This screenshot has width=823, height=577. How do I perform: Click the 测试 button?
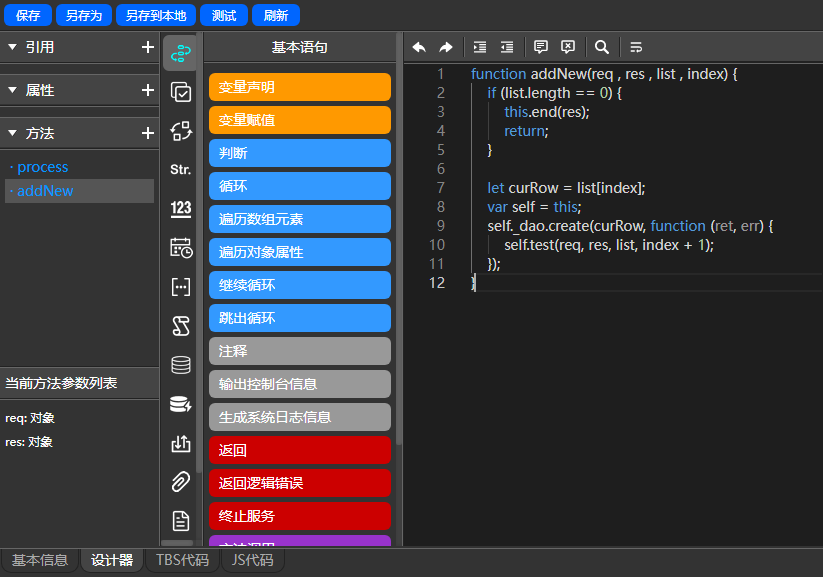tap(224, 15)
